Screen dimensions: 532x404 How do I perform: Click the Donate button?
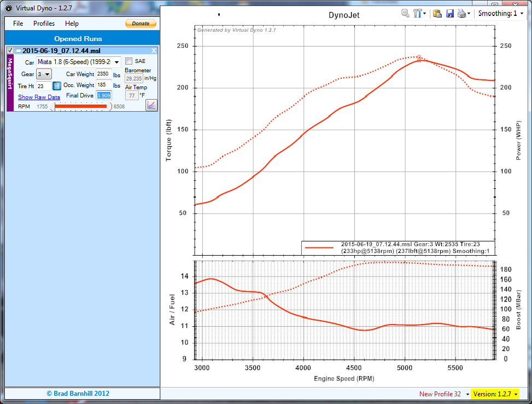[x=141, y=24]
